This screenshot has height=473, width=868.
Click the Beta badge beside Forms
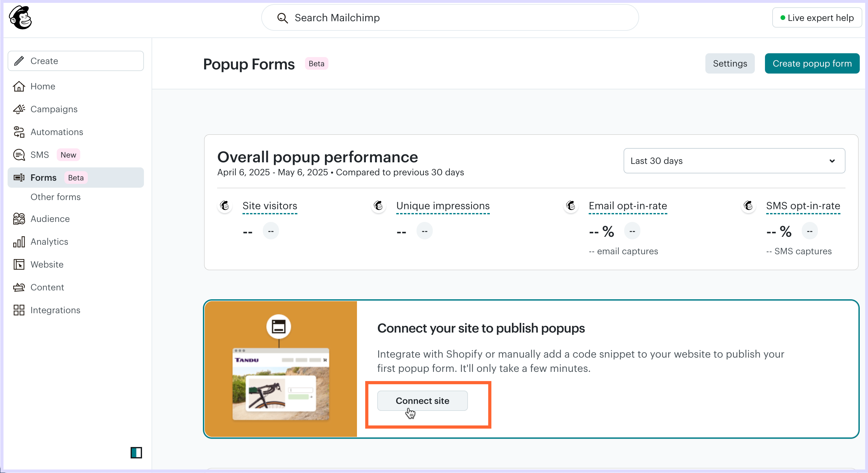coord(76,178)
